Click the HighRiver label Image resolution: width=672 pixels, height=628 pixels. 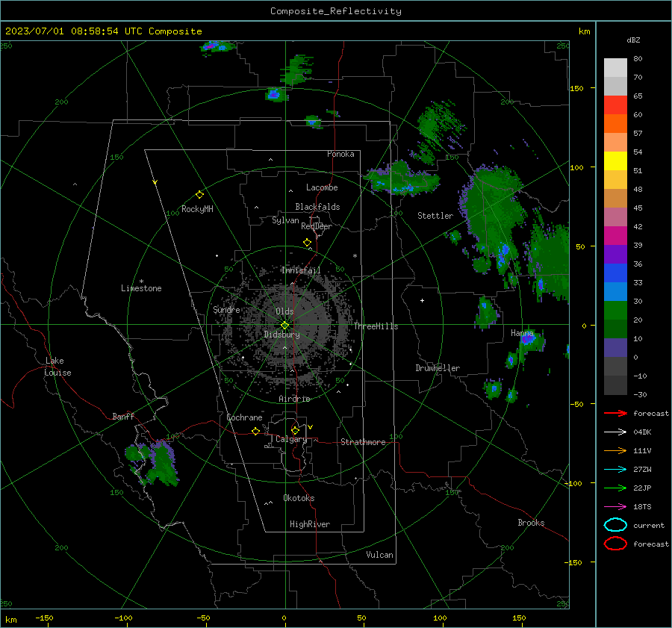pyautogui.click(x=310, y=524)
